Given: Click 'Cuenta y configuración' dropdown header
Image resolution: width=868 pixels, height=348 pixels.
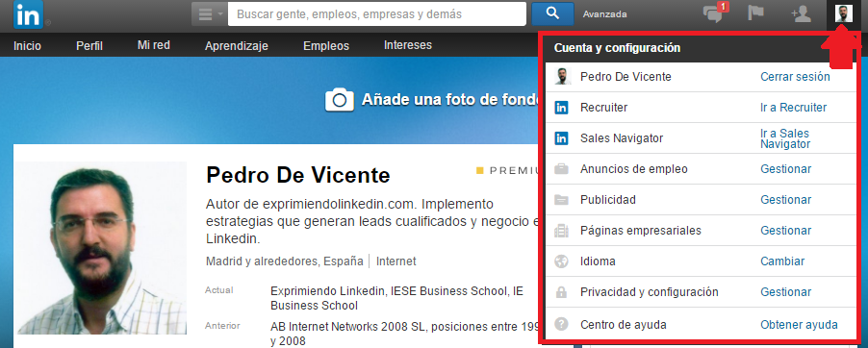Looking at the screenshot, I should point(617,48).
